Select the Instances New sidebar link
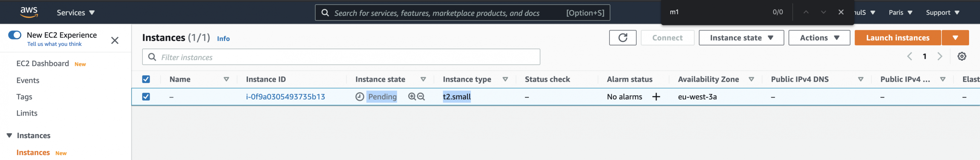 [33, 152]
